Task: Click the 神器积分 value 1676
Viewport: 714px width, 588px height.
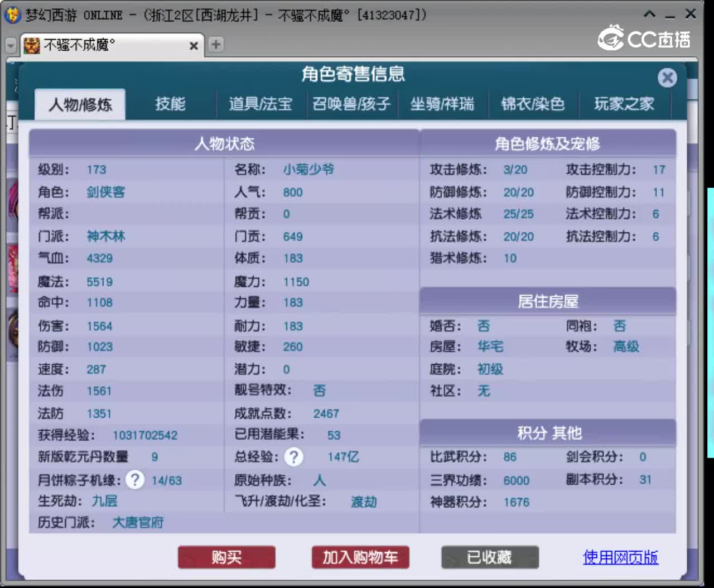Action: click(x=517, y=503)
